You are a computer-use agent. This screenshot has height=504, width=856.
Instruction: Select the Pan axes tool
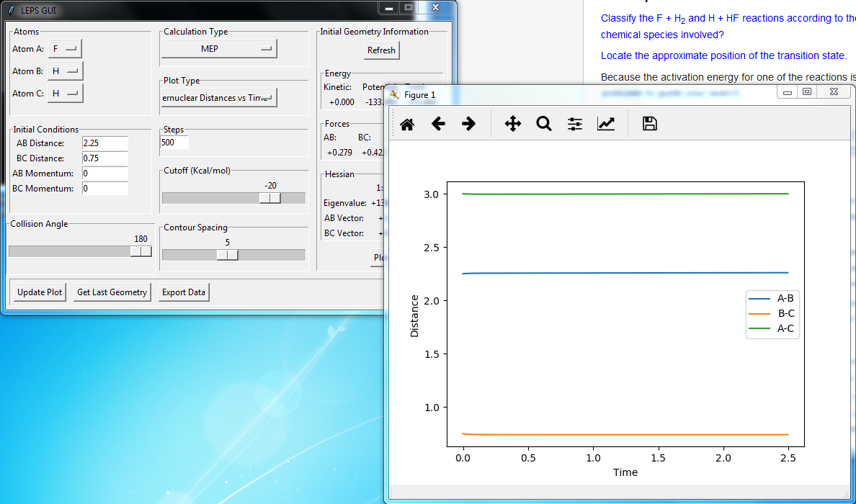[x=513, y=124]
